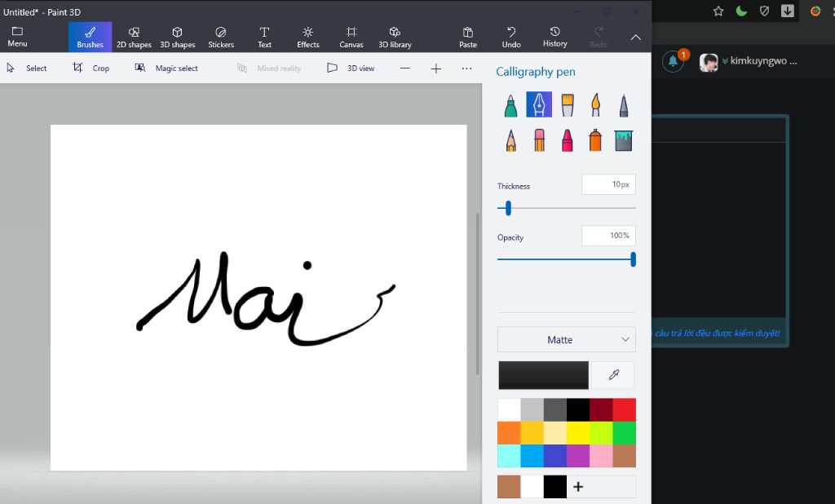Activate Magic select

click(166, 69)
